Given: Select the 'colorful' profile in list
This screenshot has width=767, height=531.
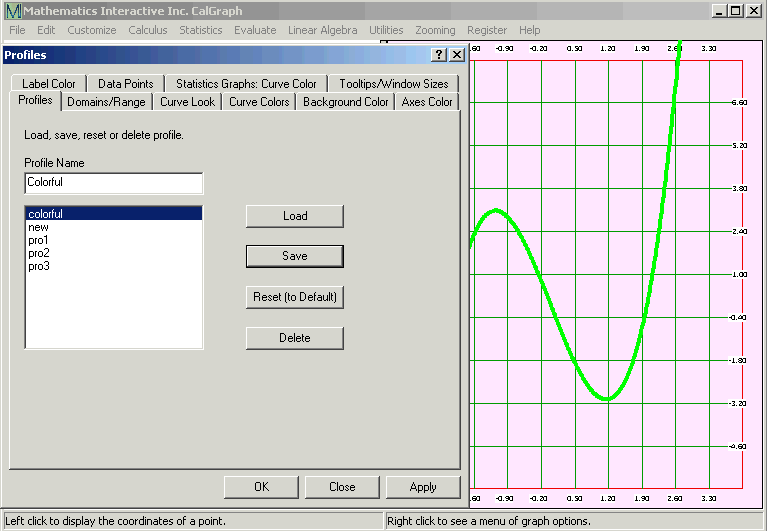Looking at the screenshot, I should point(114,214).
